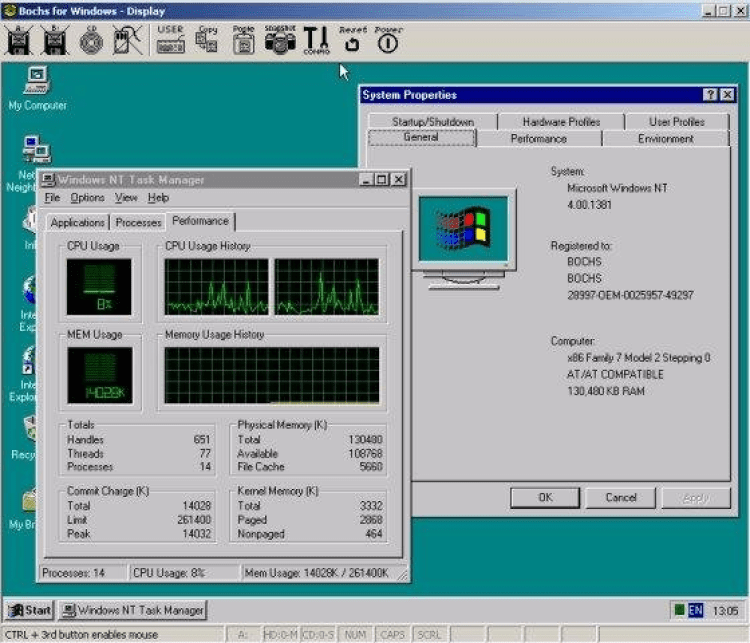Click the Bochs Paste toolbar icon
750x643 pixels.
244,40
